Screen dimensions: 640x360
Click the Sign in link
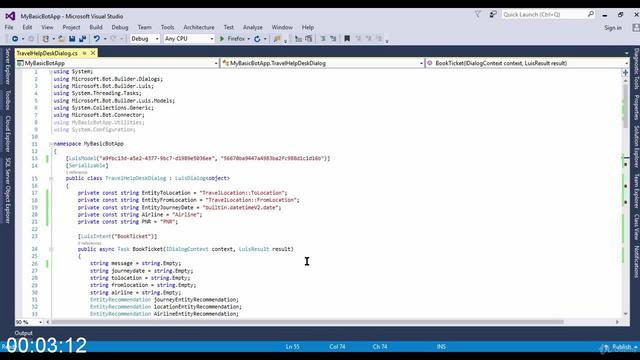pyautogui.click(x=613, y=28)
